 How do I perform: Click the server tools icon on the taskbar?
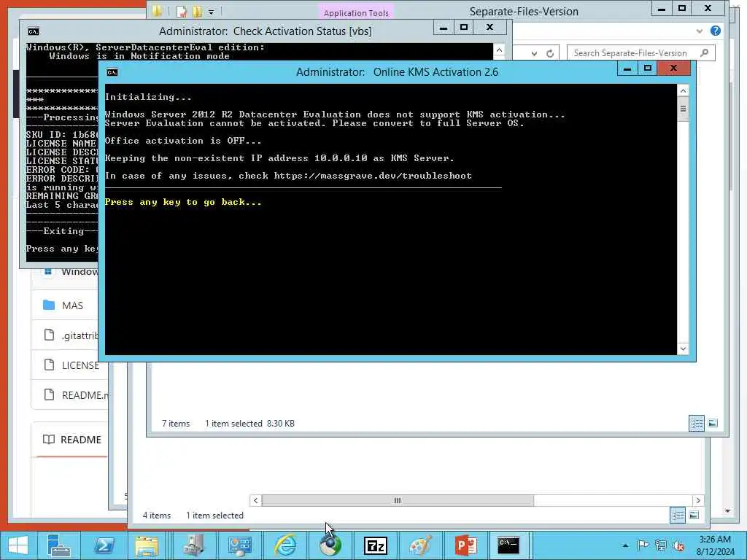[x=193, y=545]
